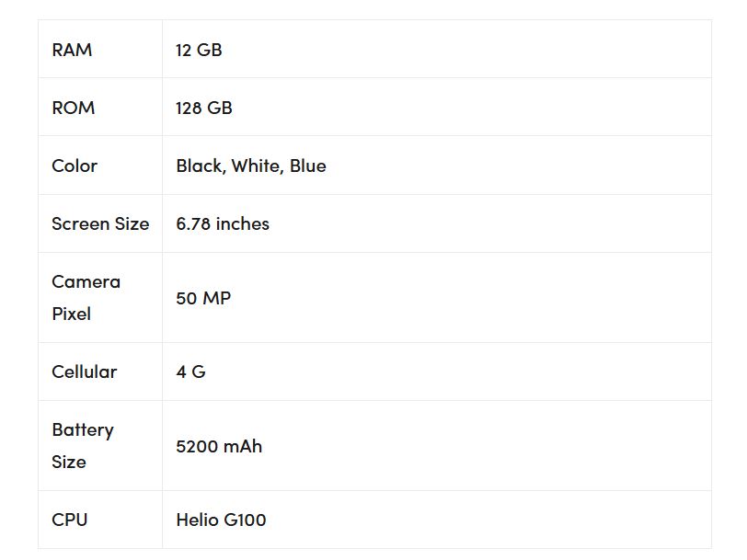
Task: Click the word Blue in Color row
Action: pos(308,166)
